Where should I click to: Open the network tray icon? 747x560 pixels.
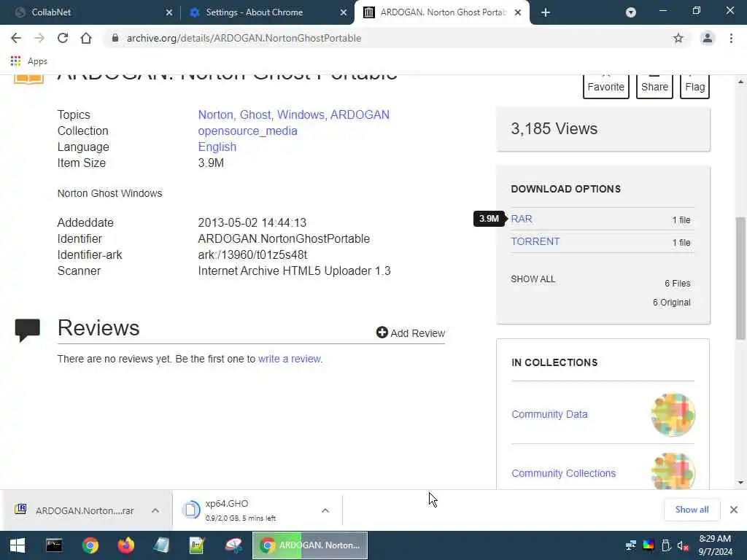(x=631, y=545)
